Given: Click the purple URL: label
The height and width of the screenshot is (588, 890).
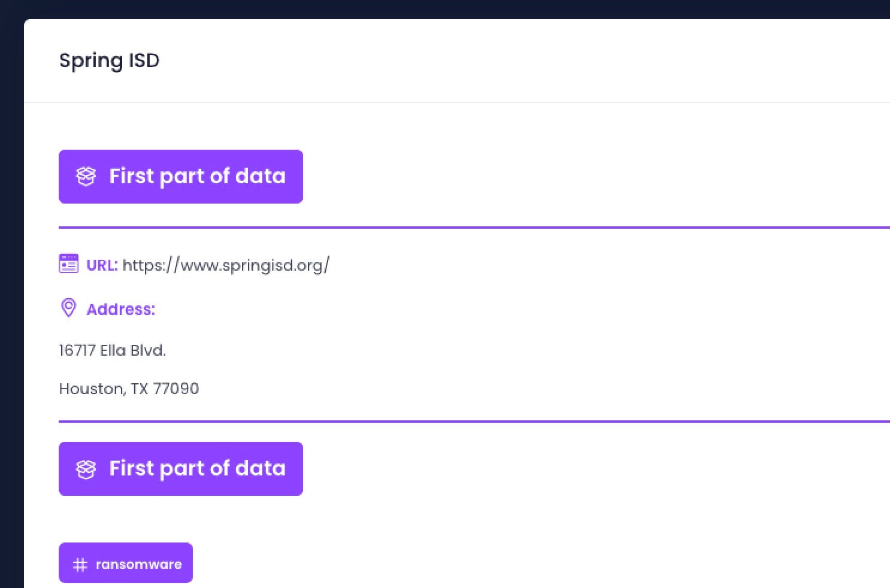Looking at the screenshot, I should [x=102, y=265].
